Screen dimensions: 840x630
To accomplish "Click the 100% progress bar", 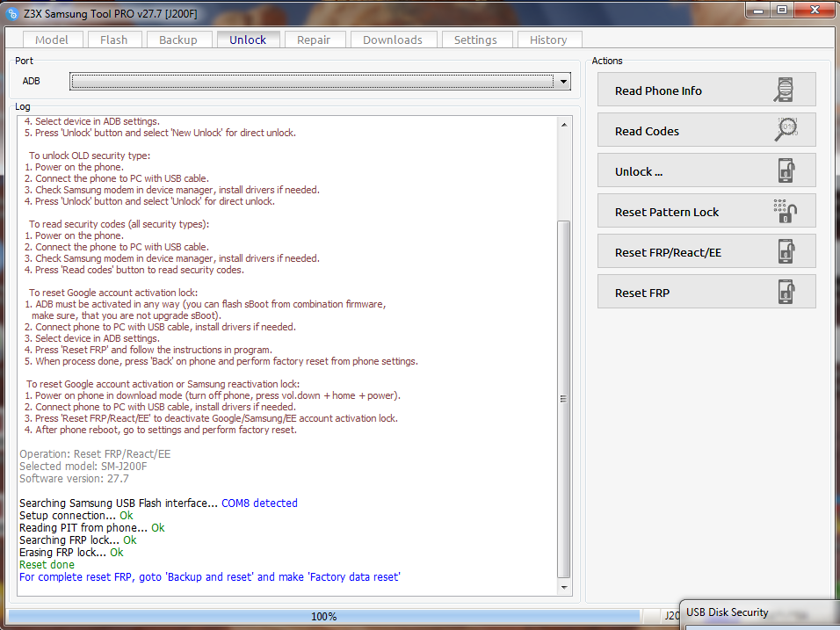I will click(324, 617).
